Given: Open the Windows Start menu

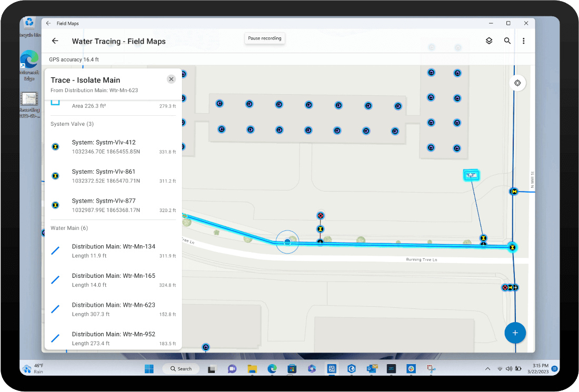Looking at the screenshot, I should point(148,368).
